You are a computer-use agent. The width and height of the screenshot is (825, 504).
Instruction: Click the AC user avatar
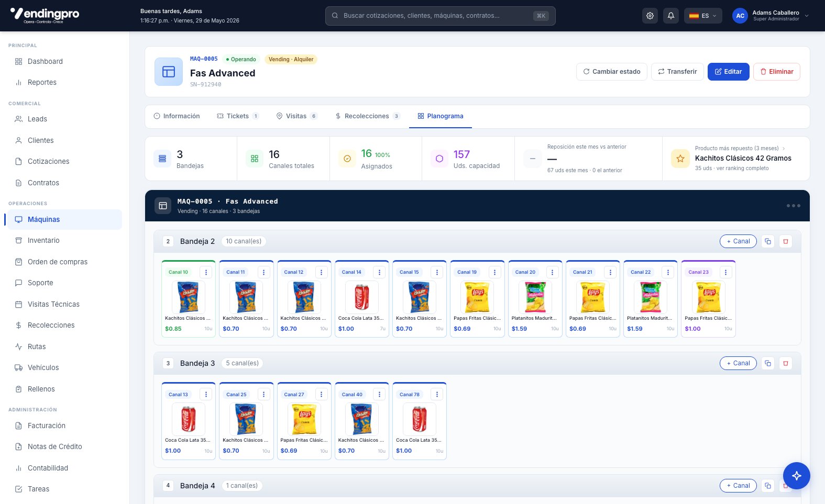[x=740, y=16]
